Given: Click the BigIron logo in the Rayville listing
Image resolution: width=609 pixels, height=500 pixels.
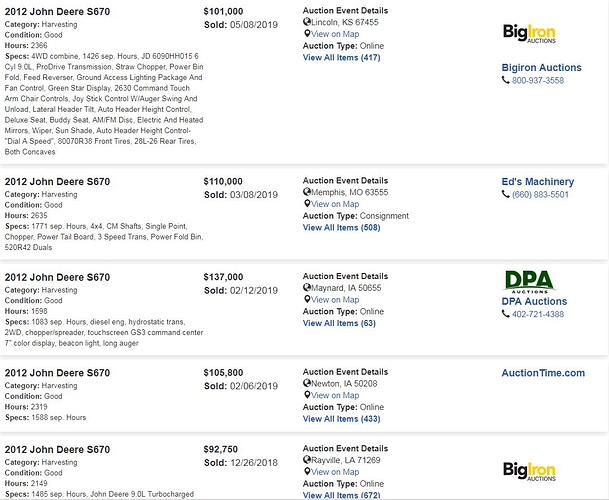Looking at the screenshot, I should [529, 471].
